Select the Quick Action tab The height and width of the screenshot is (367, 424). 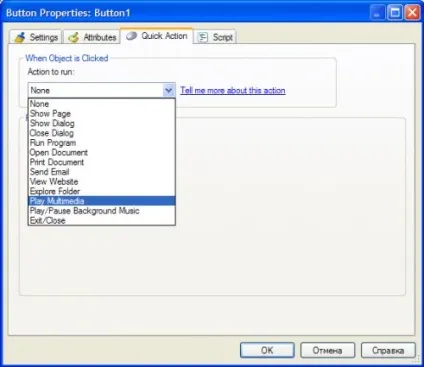coord(157,36)
